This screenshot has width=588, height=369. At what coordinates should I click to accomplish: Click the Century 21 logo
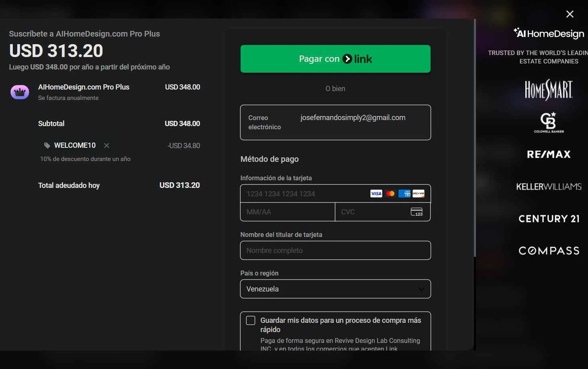click(549, 218)
